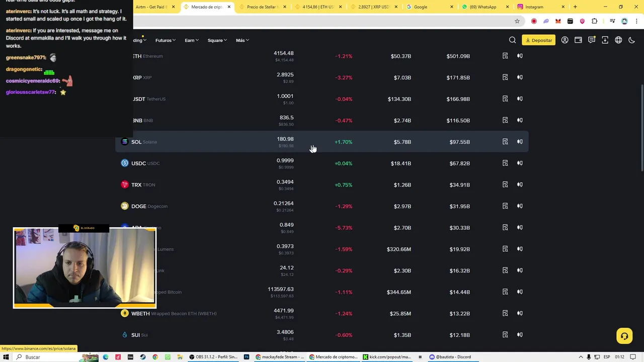
Task: Click the webcam stream overlay
Action: click(x=85, y=267)
